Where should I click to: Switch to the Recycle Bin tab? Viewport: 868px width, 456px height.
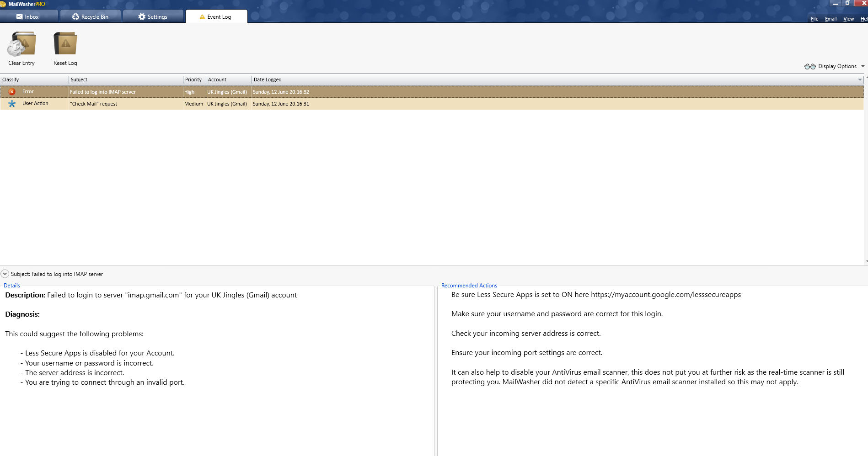click(91, 16)
